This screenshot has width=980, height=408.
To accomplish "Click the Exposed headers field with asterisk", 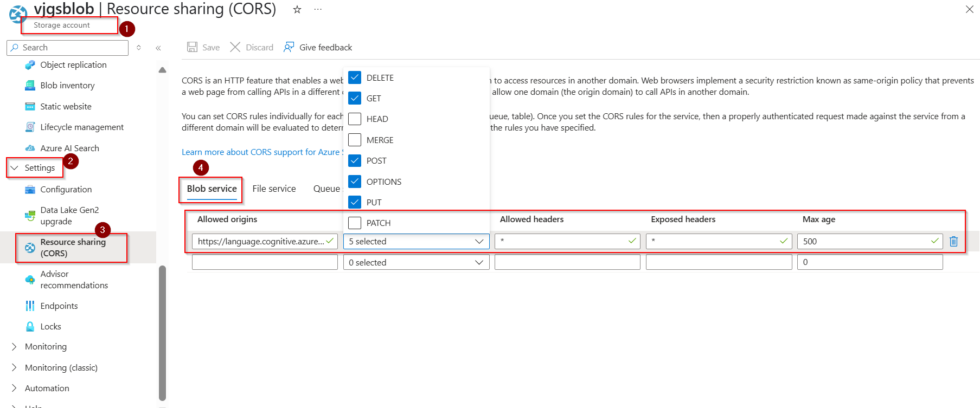I will pyautogui.click(x=719, y=242).
